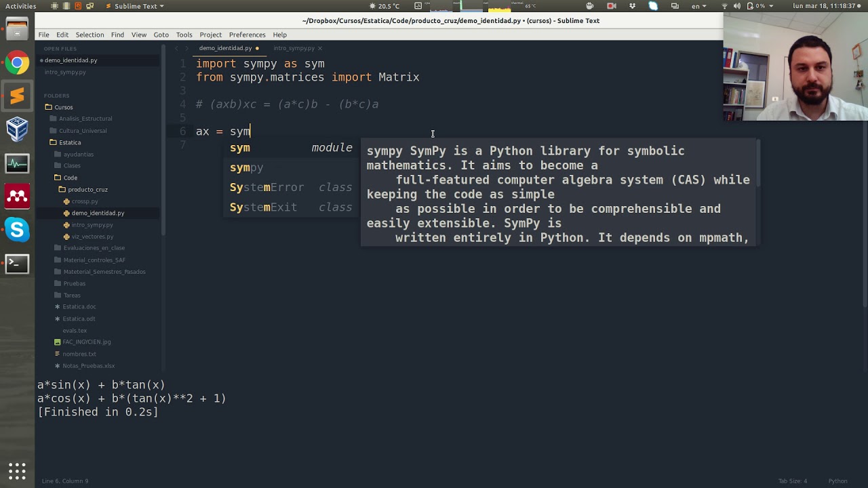
Task: Go to next tab with right arrow
Action: pos(188,48)
